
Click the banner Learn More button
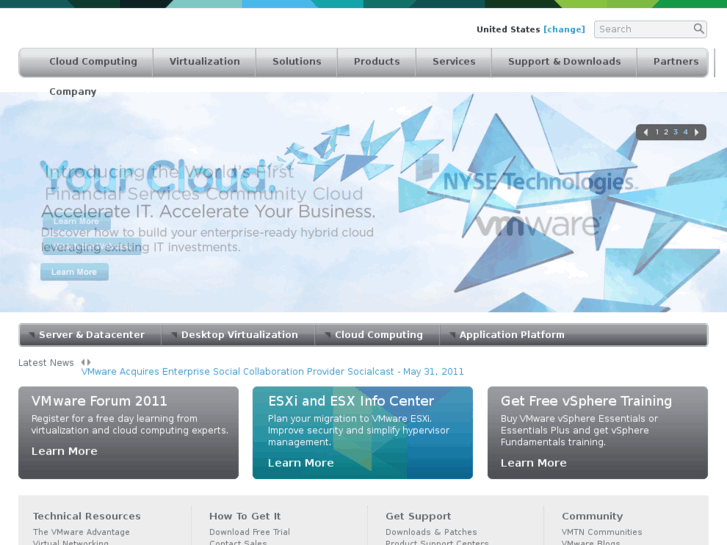tap(74, 272)
